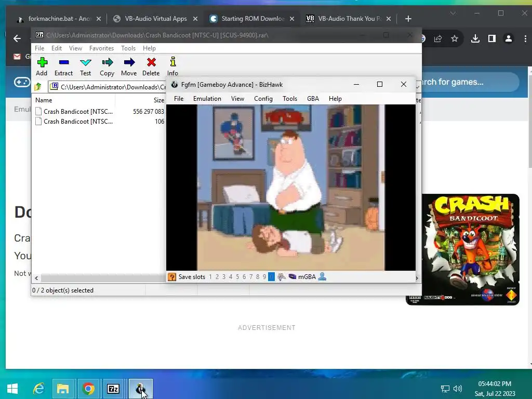Click the question-block icon in BizHawk status bar
Screen dimensions: 532x399
172,277
